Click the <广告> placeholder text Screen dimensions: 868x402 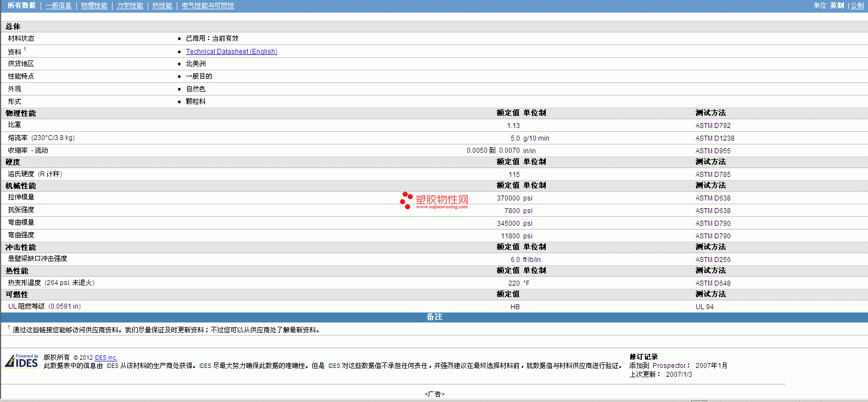[434, 394]
